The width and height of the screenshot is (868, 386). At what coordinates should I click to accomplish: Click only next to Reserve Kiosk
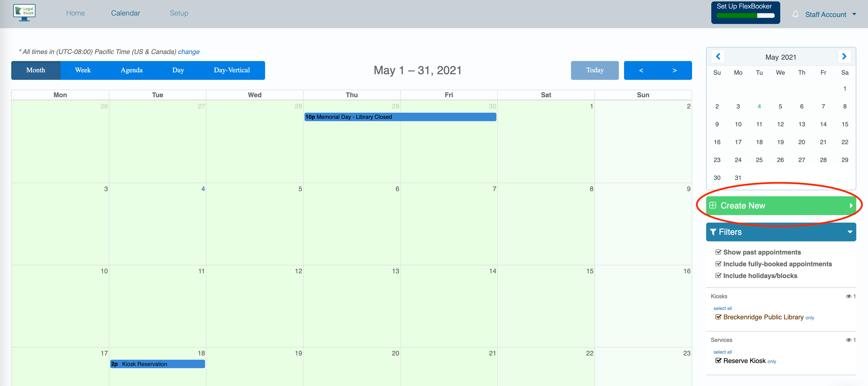coord(772,361)
